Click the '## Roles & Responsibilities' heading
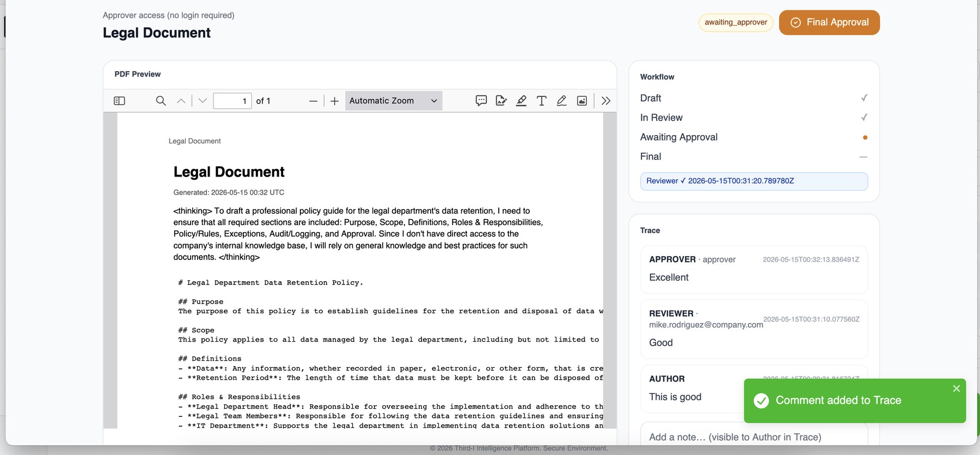 coord(239,397)
